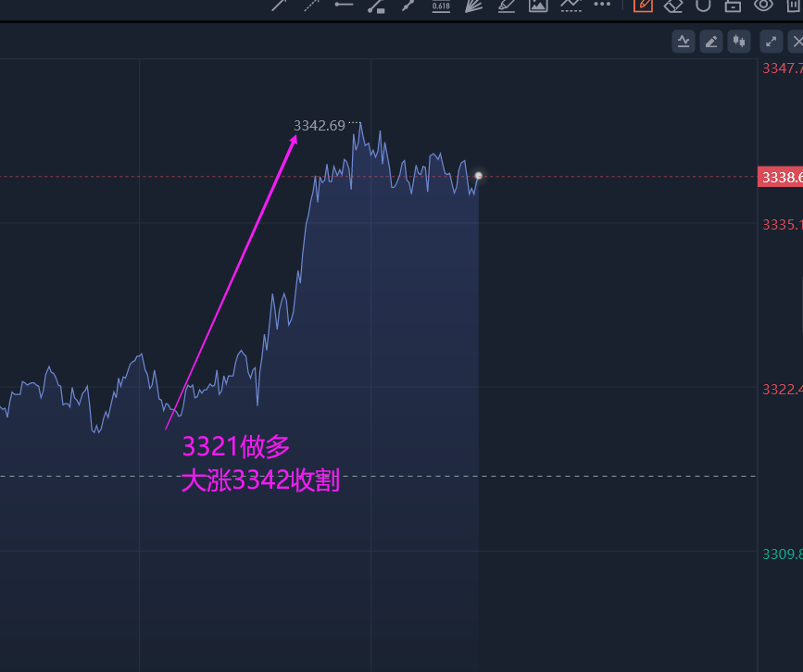Select the eraser tool

point(672,6)
